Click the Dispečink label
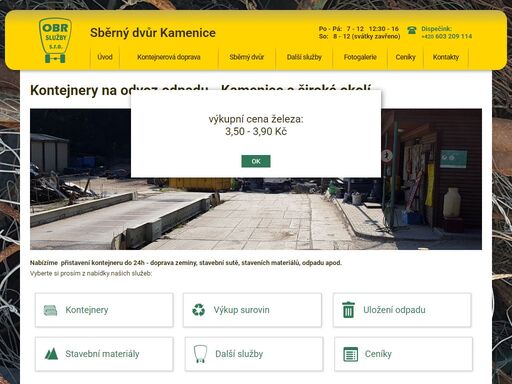The width and height of the screenshot is (512, 384). 437,29
